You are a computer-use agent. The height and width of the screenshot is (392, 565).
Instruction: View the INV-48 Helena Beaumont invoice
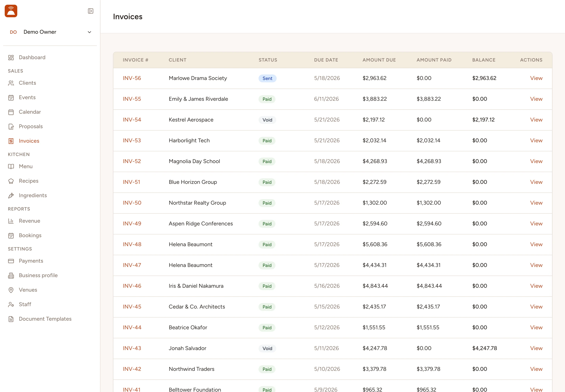(x=536, y=244)
